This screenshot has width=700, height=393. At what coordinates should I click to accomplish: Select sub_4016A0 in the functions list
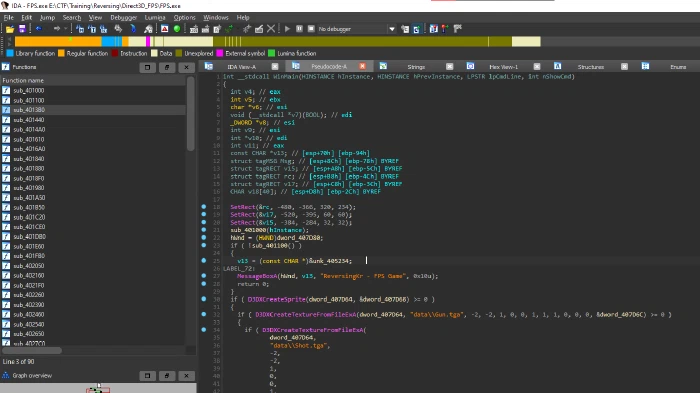(29, 149)
